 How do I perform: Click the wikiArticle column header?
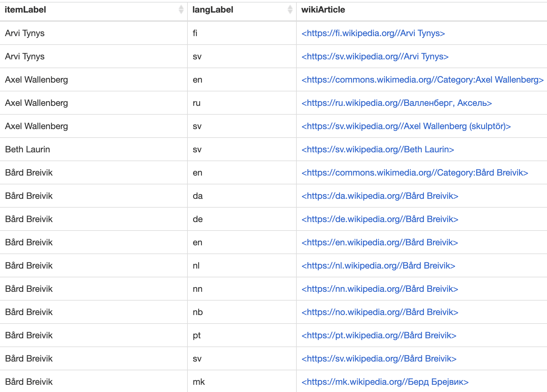[323, 10]
